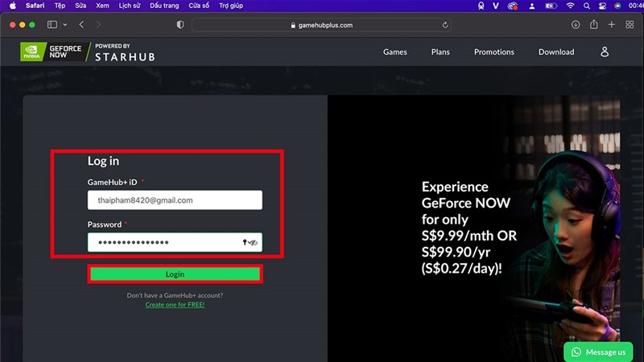Open WhatsApp Message us button
Screen dimensions: 644x362
coord(598,352)
